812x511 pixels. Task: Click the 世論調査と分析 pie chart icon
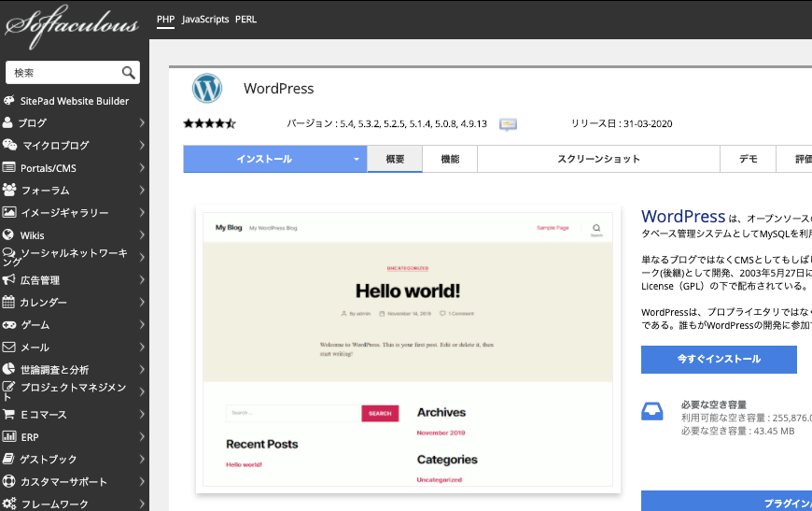pos(8,369)
